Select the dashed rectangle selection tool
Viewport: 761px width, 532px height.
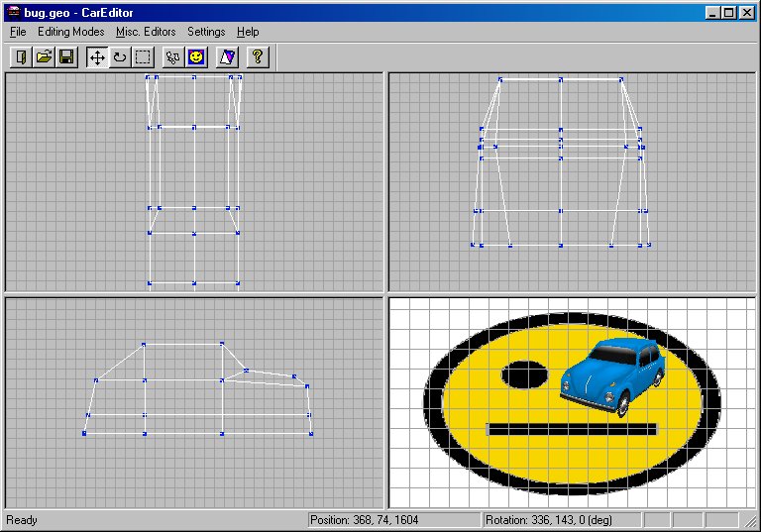point(143,57)
